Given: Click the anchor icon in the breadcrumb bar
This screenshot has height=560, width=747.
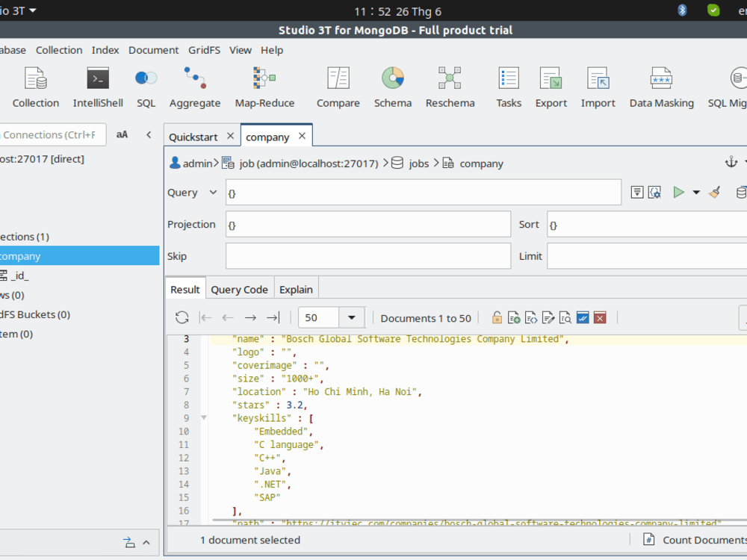Looking at the screenshot, I should pyautogui.click(x=731, y=162).
